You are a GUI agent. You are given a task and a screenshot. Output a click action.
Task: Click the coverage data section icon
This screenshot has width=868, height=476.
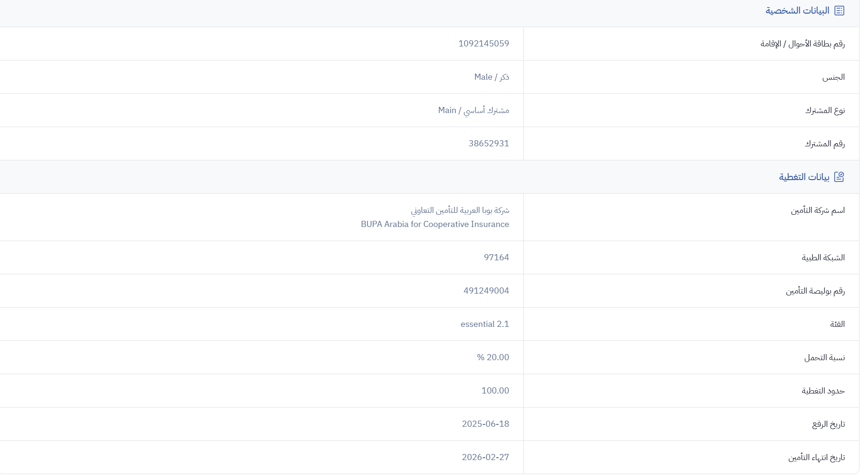click(x=839, y=177)
